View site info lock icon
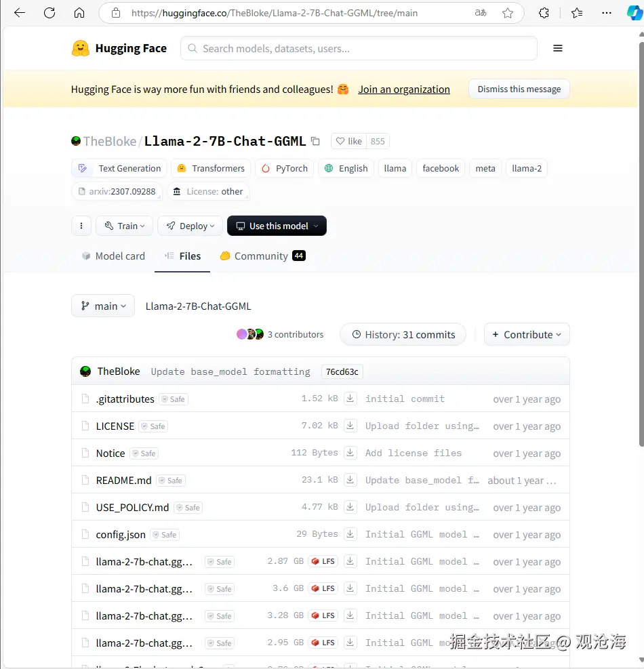Image resolution: width=644 pixels, height=669 pixels. click(x=116, y=13)
